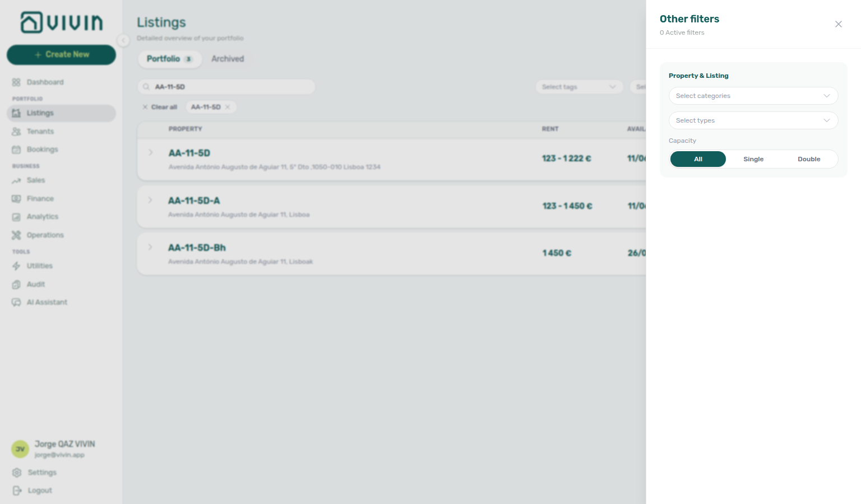Click the AI Assistant chat icon
The image size is (861, 504).
(16, 302)
